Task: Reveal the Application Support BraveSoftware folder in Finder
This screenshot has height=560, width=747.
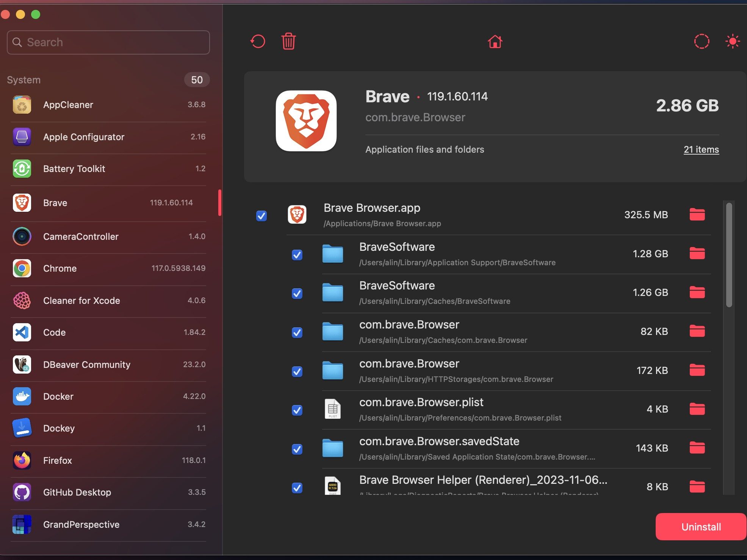Action: point(697,253)
